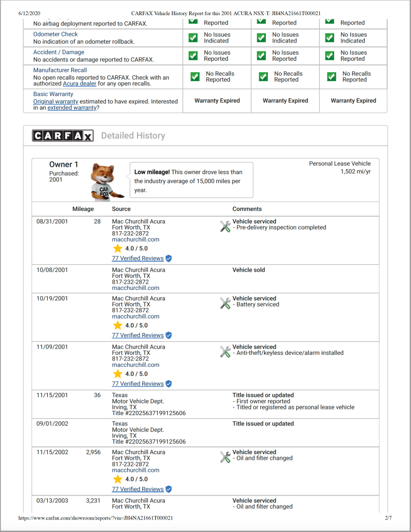Click verified badge icon in 10/19/2001 entry

pos(169,335)
